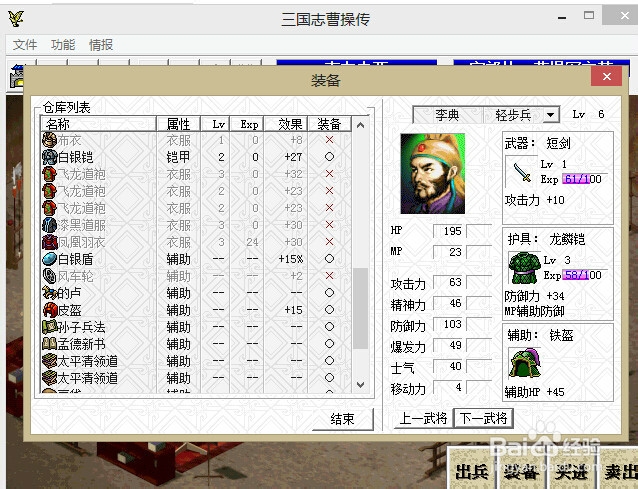Click 李典's character portrait
The height and width of the screenshot is (489, 638).
point(433,174)
